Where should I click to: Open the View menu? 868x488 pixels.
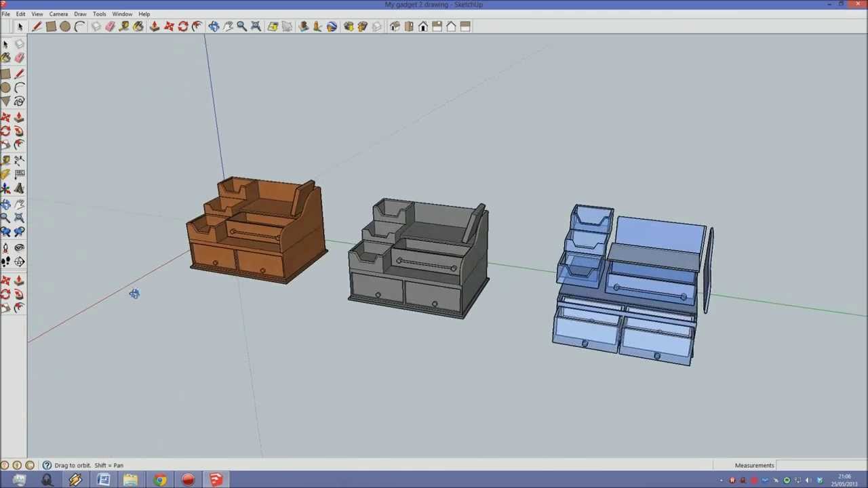tap(37, 14)
